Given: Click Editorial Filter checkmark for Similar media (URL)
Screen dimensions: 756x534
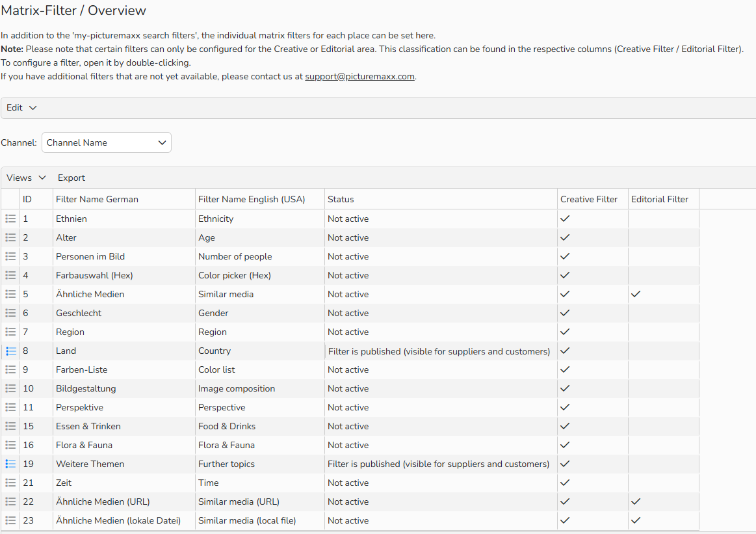Looking at the screenshot, I should (636, 501).
